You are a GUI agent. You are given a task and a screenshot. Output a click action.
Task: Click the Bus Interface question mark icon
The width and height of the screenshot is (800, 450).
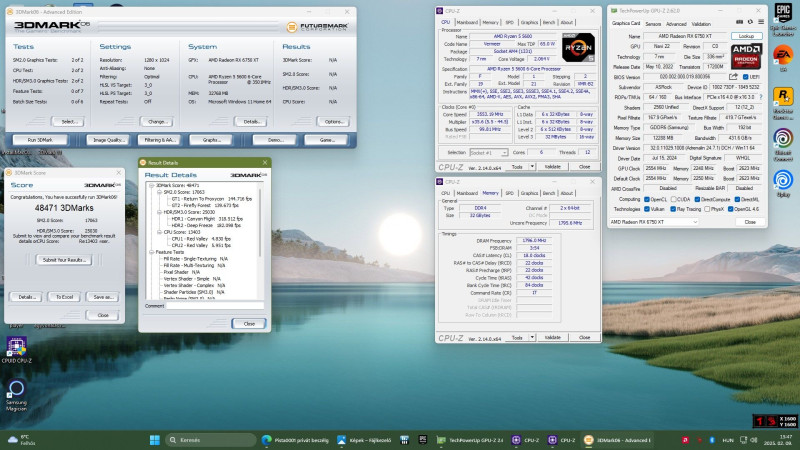click(x=761, y=97)
